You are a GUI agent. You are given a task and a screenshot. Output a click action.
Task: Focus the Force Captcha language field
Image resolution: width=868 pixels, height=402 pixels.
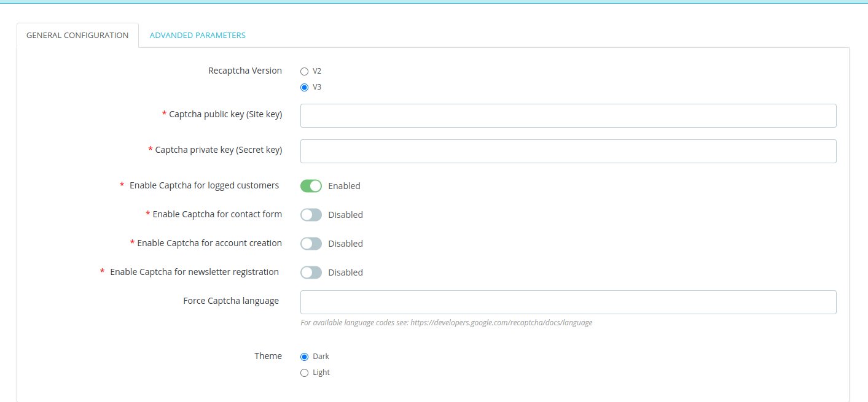click(x=568, y=302)
